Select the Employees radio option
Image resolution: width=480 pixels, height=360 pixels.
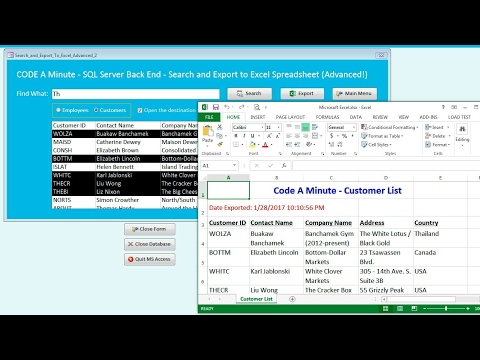point(72,110)
